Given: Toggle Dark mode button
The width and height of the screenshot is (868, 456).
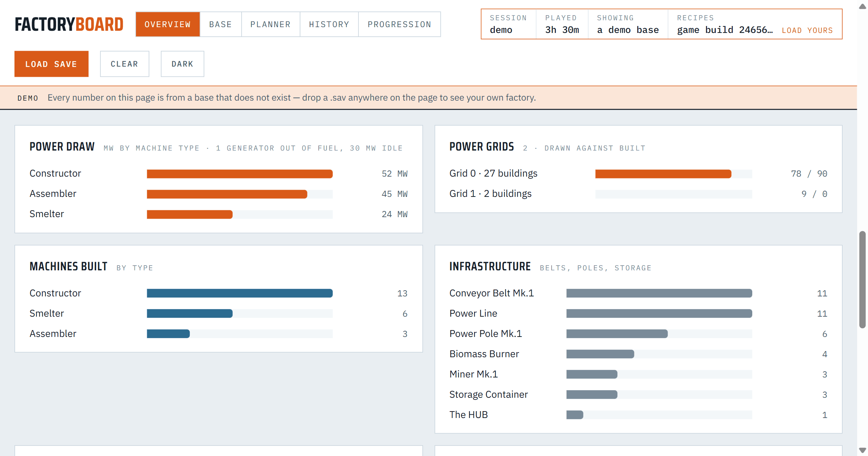Looking at the screenshot, I should coord(182,64).
